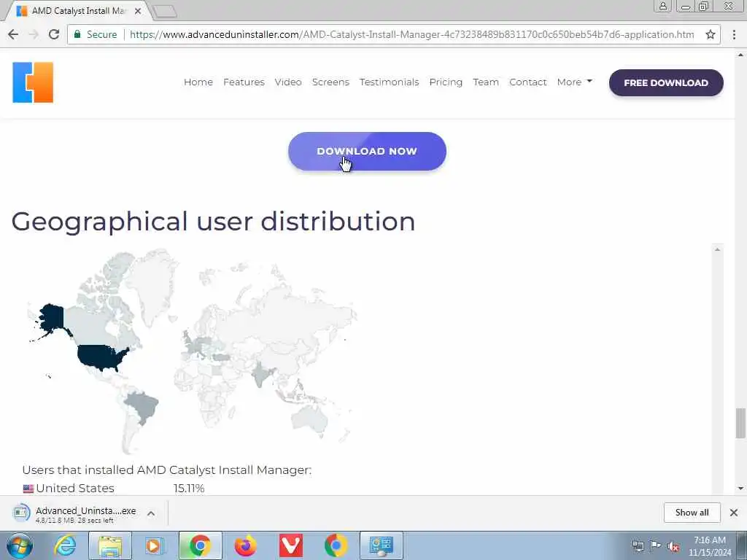Expand download options chevron for Advanced_Uninsta exe
The height and width of the screenshot is (560, 747).
click(x=151, y=513)
